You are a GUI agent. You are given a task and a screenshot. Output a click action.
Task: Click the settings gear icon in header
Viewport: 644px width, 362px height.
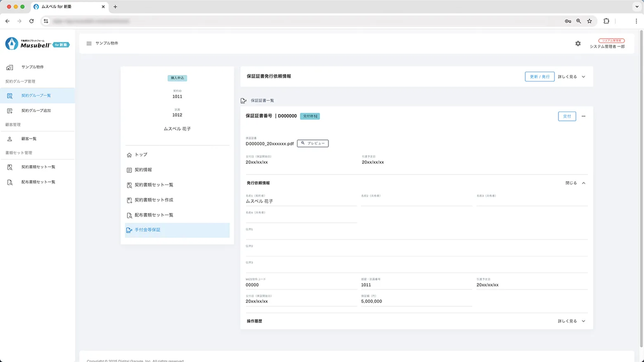[578, 44]
